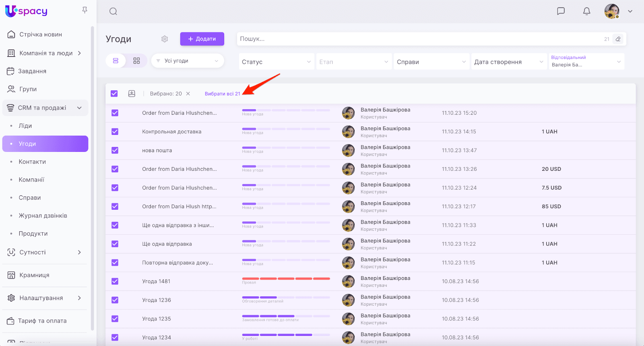The image size is (644, 346).
Task: Expand the Дата створення filter dropdown
Action: click(x=508, y=62)
